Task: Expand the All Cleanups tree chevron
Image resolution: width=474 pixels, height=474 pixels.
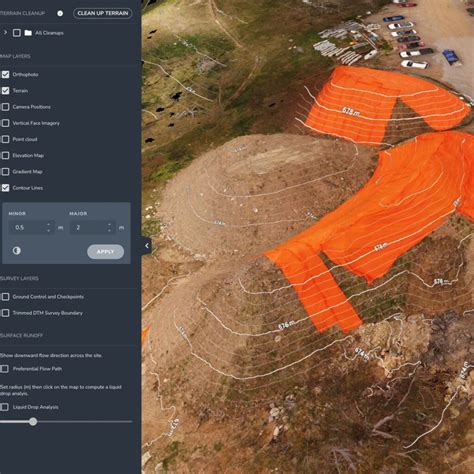Action: 5,33
